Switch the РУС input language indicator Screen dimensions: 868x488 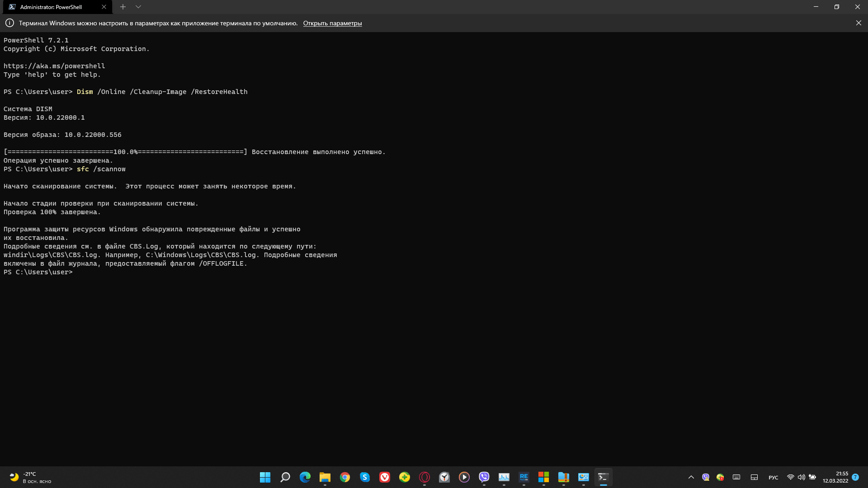(773, 478)
